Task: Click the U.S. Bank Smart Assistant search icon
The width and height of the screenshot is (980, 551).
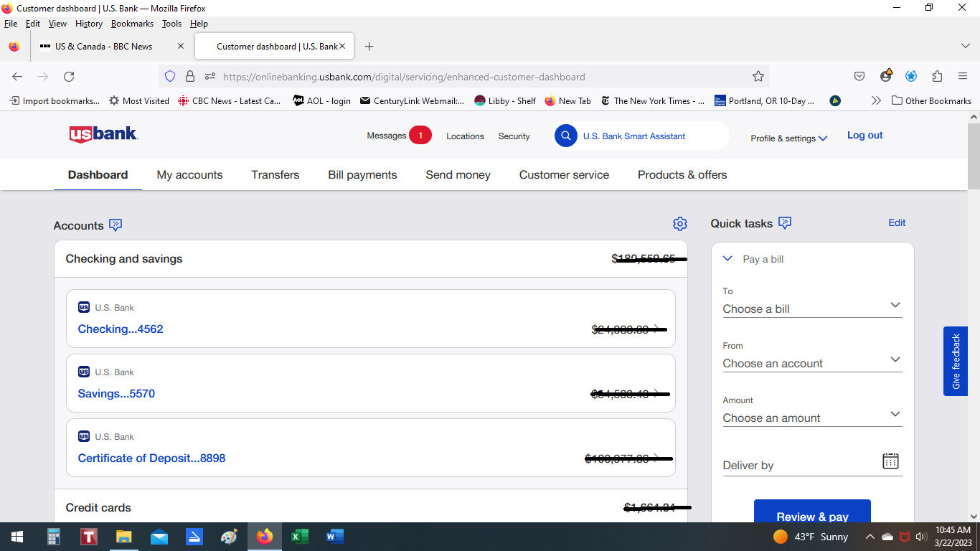Action: point(566,136)
